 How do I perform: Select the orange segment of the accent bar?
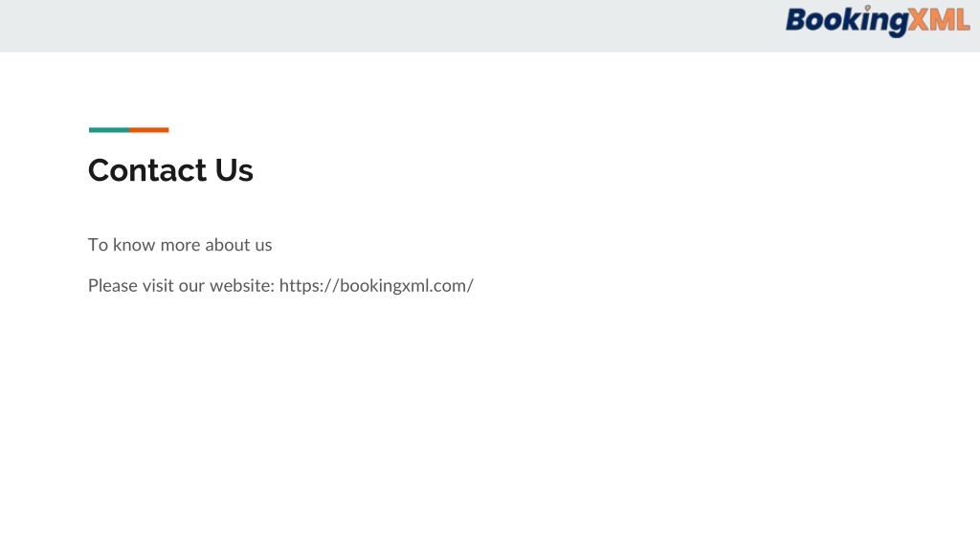click(148, 130)
